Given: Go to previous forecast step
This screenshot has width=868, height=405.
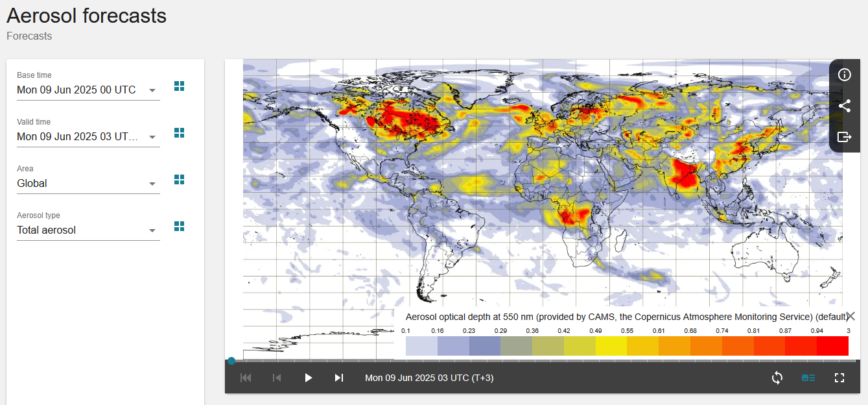Looking at the screenshot, I should point(277,378).
